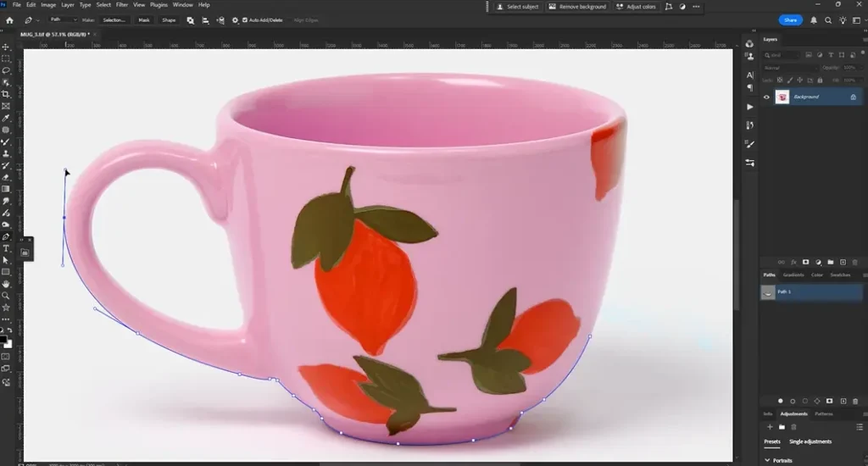The width and height of the screenshot is (868, 466).
Task: Open the Path mode dropdown
Action: click(63, 19)
